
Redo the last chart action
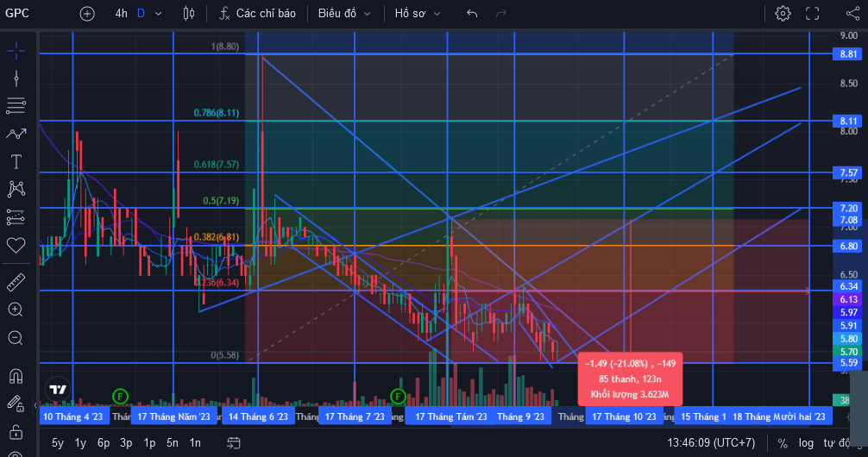(x=501, y=13)
